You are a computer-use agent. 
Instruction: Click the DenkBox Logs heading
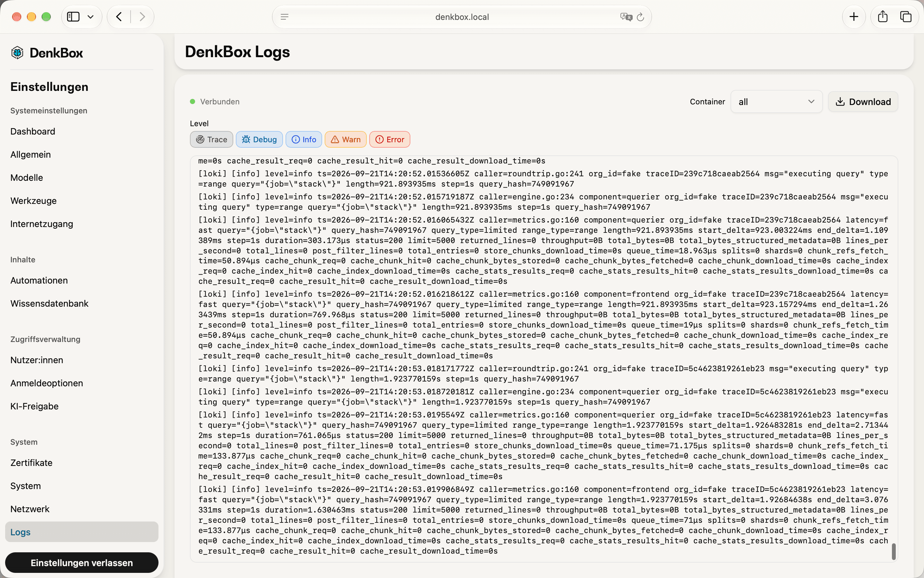tap(237, 52)
